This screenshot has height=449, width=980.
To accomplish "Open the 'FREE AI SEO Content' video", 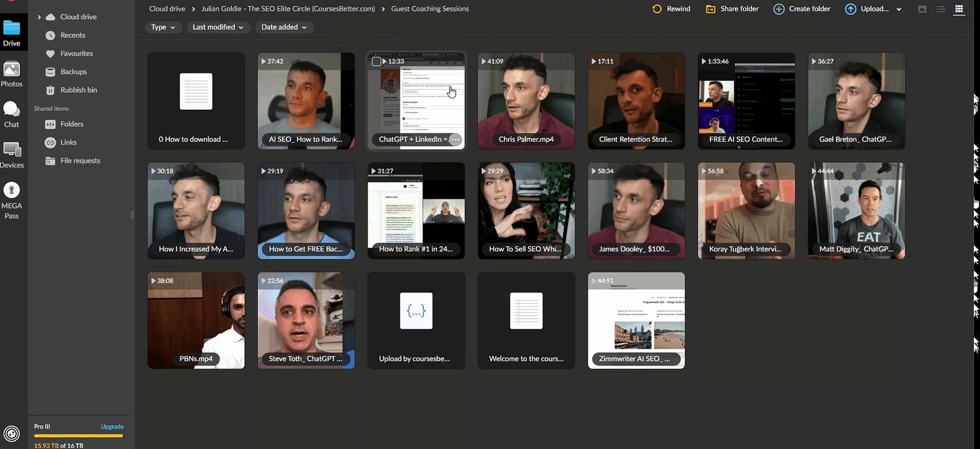I will [747, 101].
